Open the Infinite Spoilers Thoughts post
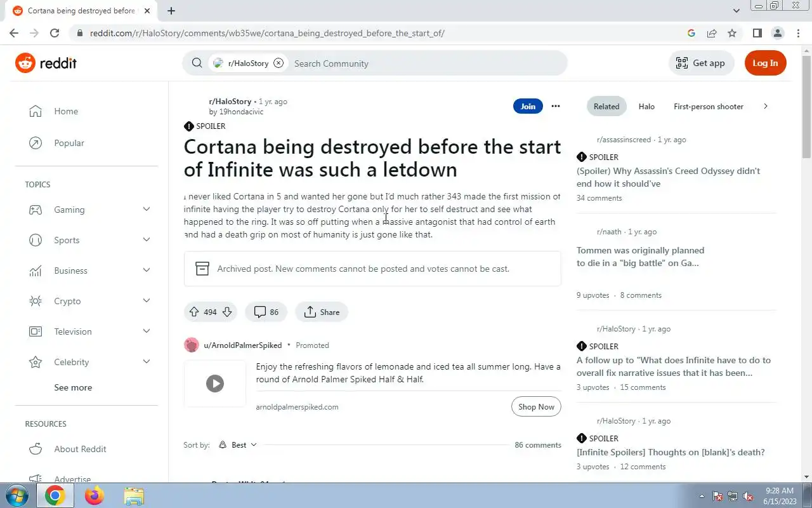 671,452
